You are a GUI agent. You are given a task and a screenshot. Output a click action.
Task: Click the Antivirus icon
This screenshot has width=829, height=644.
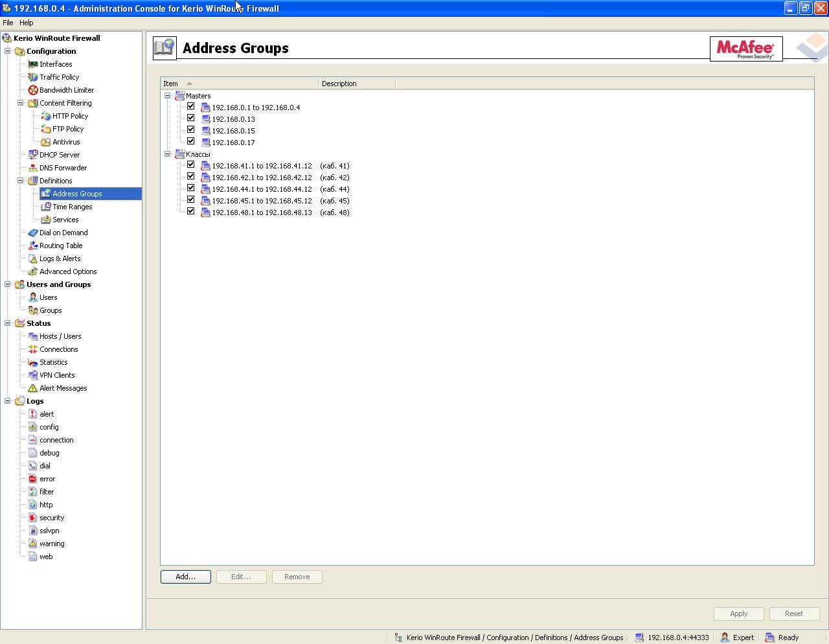pyautogui.click(x=45, y=142)
